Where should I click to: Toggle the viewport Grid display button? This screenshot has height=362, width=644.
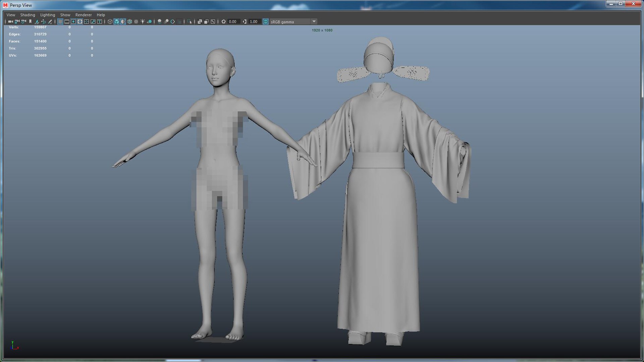coord(60,21)
